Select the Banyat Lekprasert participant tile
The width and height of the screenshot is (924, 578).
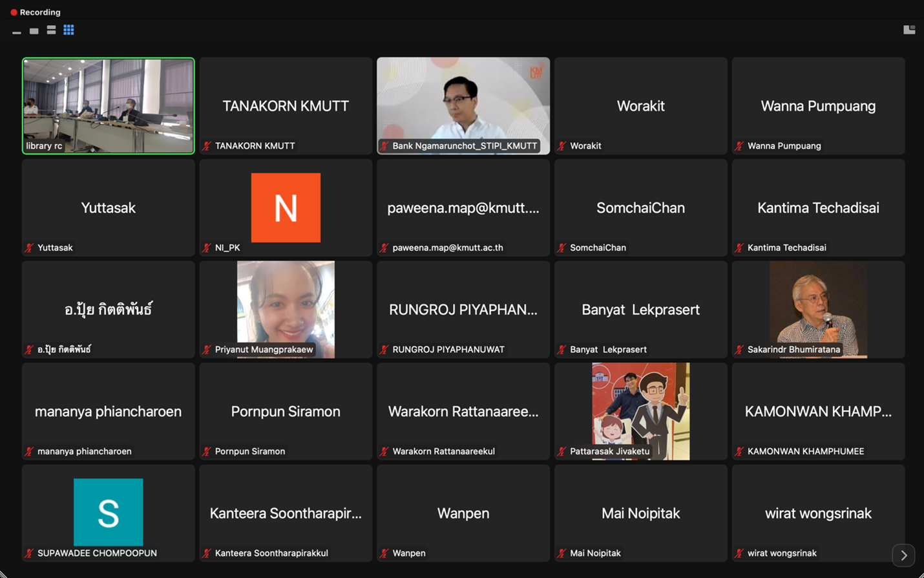640,309
